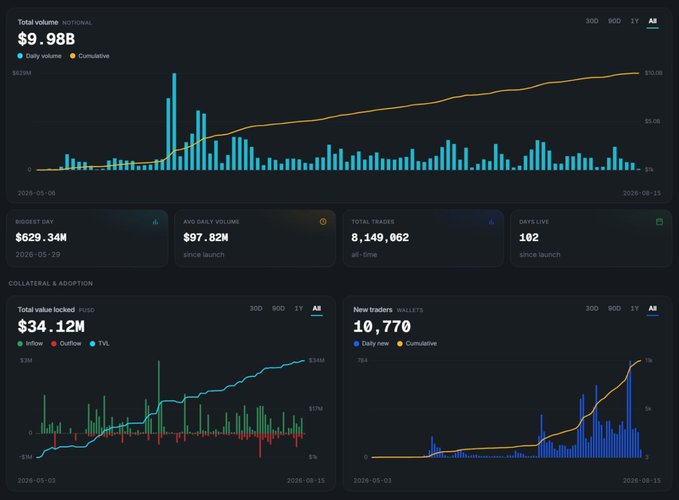The width and height of the screenshot is (679, 500).
Task: Click bar chart icon on Total Trades card
Action: coord(491,222)
